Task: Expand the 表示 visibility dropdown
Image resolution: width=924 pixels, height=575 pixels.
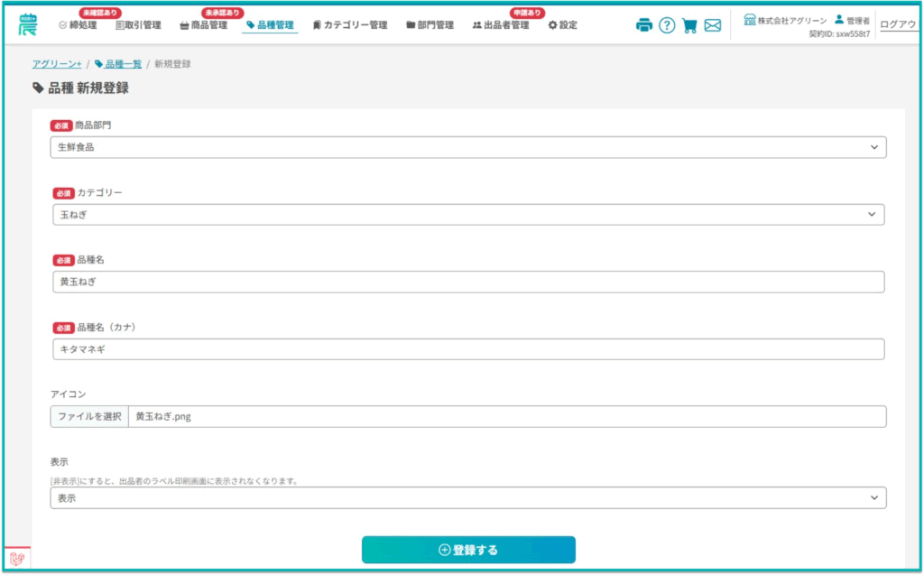Action: coord(467,498)
